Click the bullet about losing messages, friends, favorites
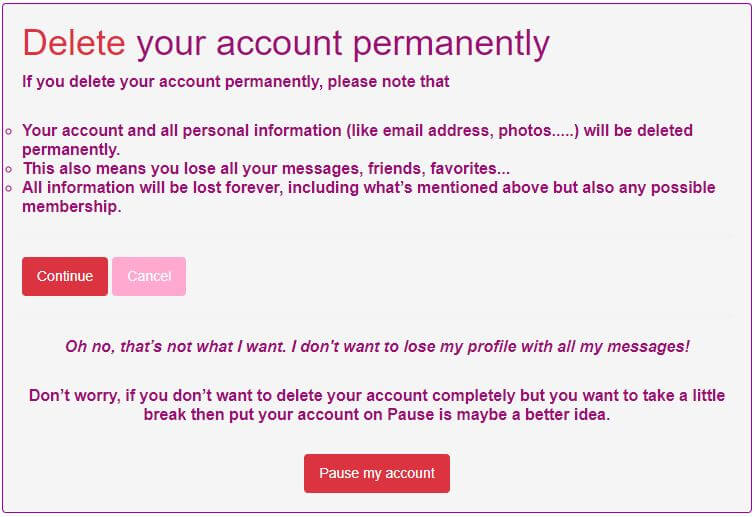755x517 pixels. pos(266,168)
